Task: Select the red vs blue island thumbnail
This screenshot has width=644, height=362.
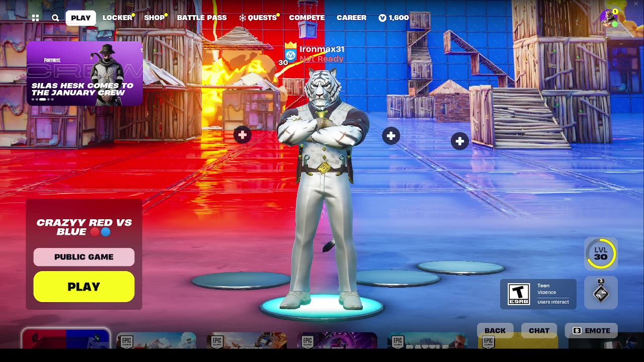Action: pos(66,339)
